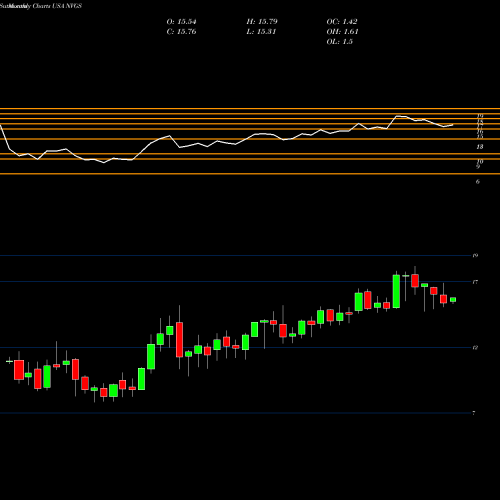Click the OL: 1.5 reading

(340, 42)
